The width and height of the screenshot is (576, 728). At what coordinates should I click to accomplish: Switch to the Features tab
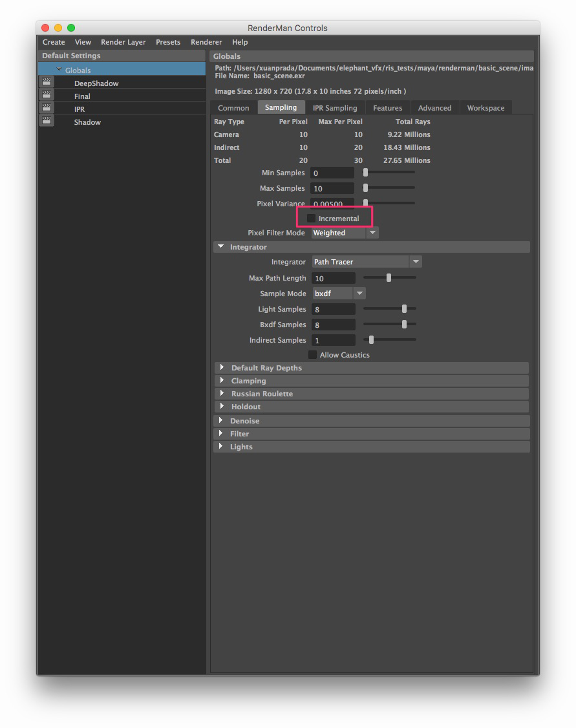[388, 108]
